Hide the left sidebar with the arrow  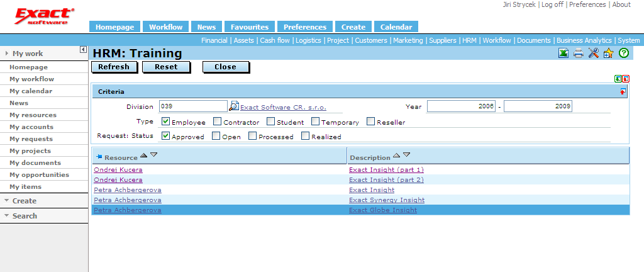83,50
